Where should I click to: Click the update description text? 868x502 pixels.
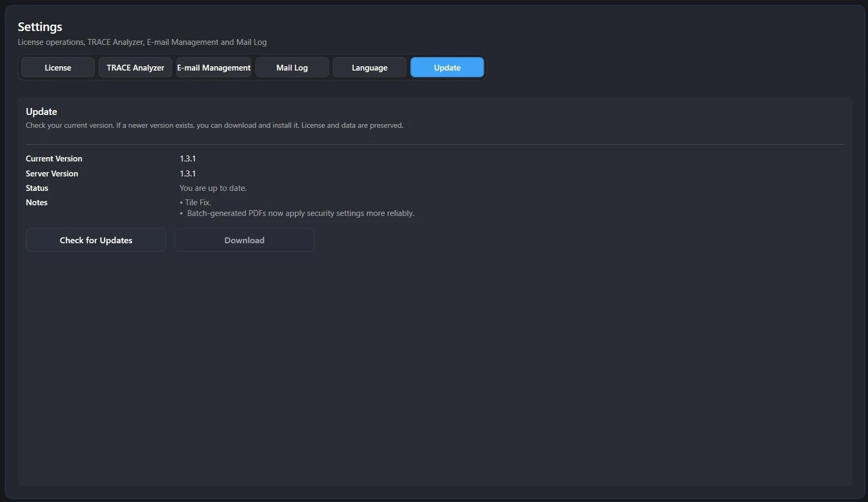[214, 125]
